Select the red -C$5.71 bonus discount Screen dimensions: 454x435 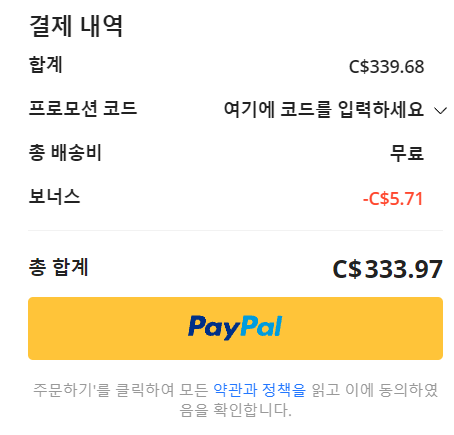(x=393, y=199)
